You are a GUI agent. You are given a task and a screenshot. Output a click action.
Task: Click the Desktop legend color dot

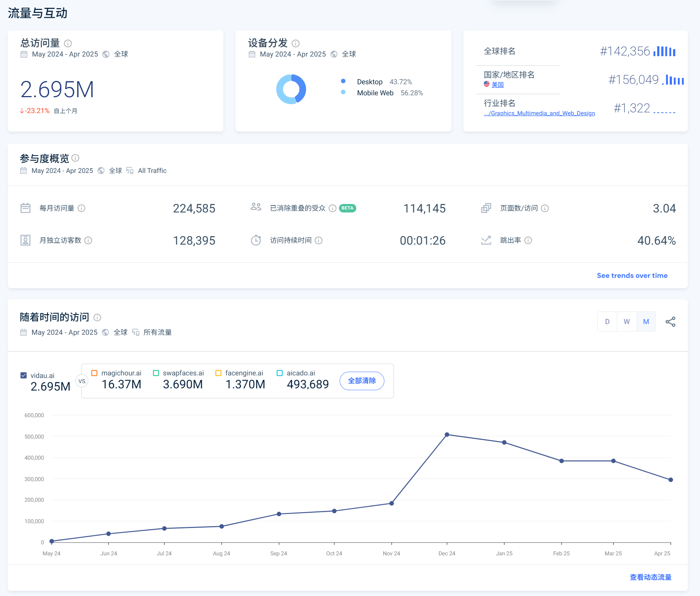pos(343,81)
